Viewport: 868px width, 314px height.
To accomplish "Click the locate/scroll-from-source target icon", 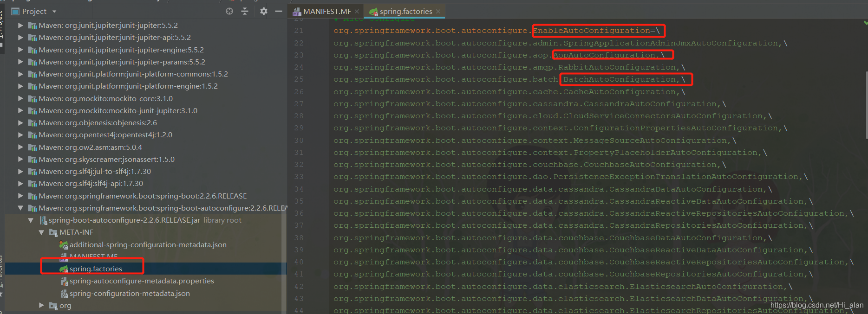I will [229, 11].
